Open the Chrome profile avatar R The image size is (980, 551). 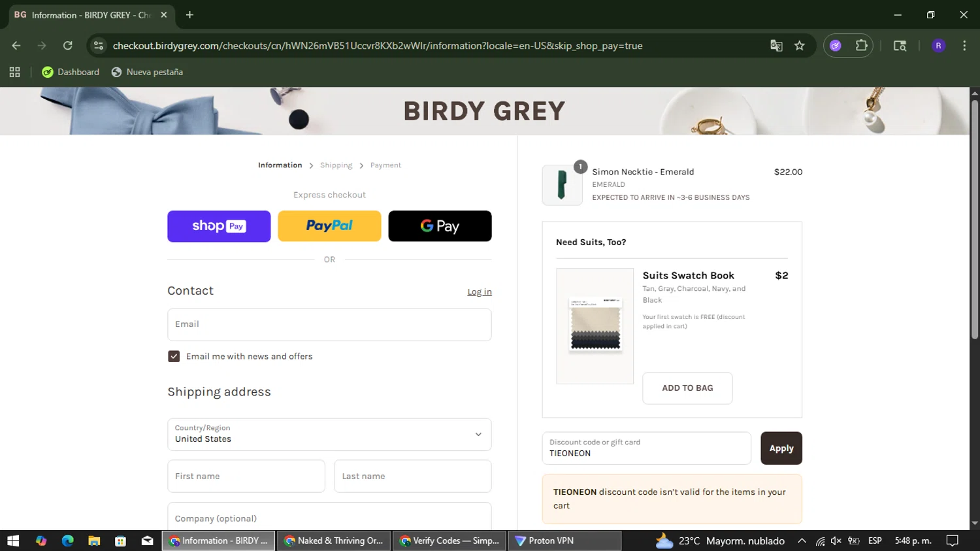[x=938, y=46]
